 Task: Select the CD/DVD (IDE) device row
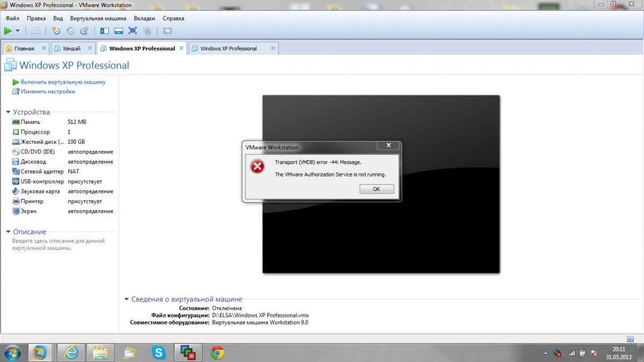tap(63, 152)
